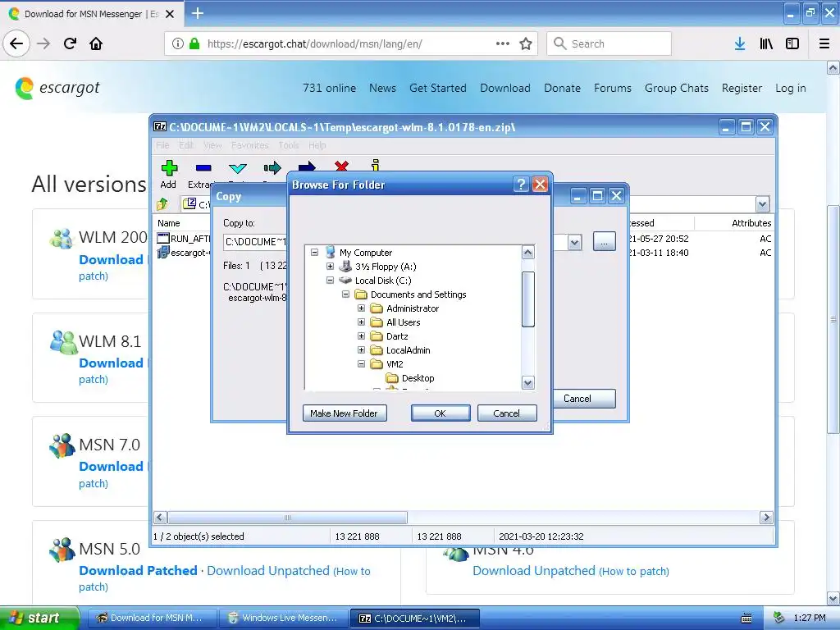This screenshot has height=630, width=840.
Task: Collapse the My Computer tree node
Action: [314, 252]
